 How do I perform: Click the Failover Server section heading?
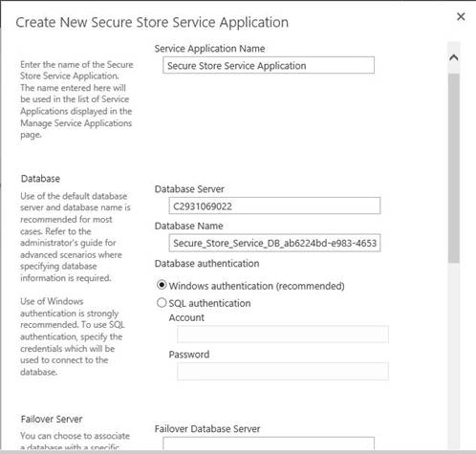(x=52, y=419)
